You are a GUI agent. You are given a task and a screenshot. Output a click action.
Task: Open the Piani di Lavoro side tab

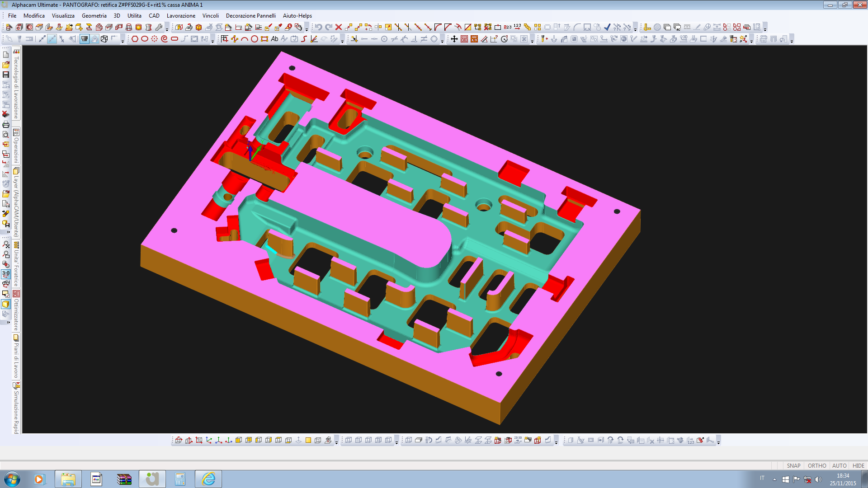[x=16, y=357]
